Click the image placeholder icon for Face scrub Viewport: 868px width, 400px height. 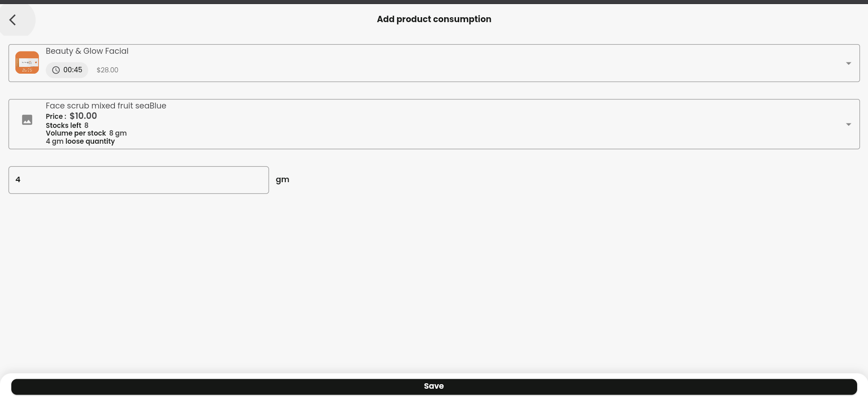click(x=27, y=120)
